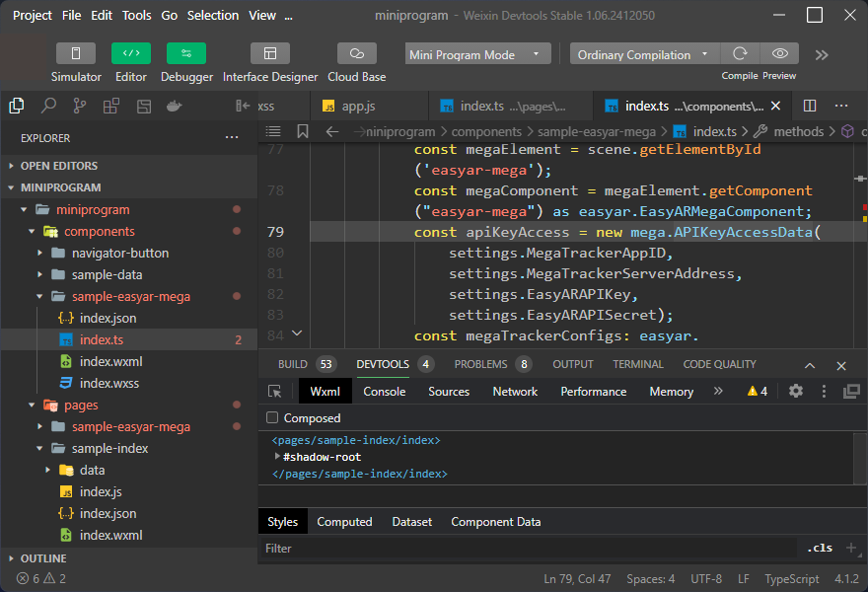Select the element inspector icon
The height and width of the screenshot is (592, 868).
click(275, 392)
